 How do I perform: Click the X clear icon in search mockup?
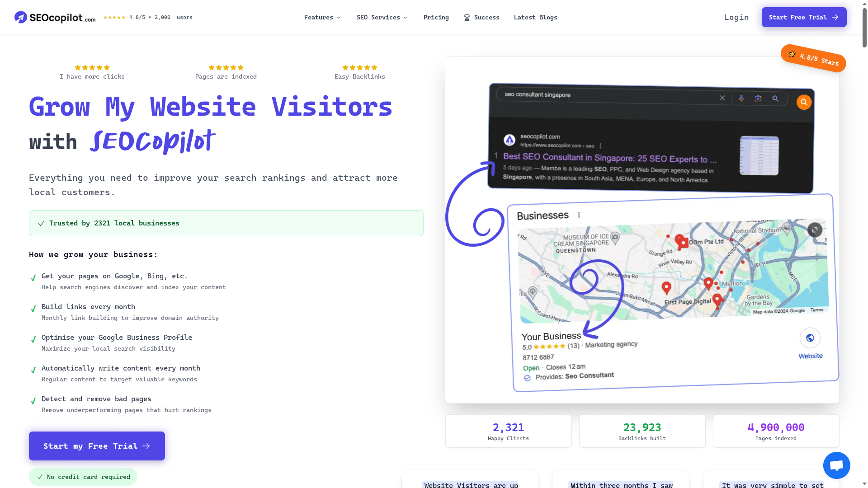click(722, 98)
